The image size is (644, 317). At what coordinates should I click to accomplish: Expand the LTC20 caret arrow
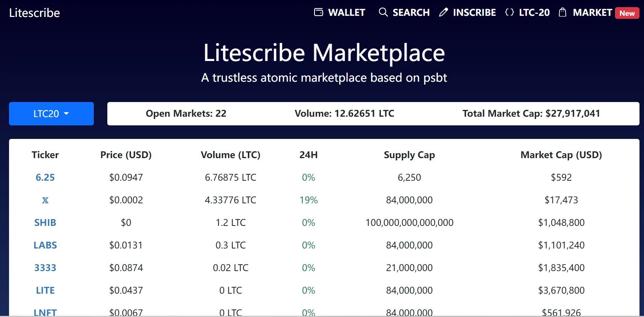[67, 113]
